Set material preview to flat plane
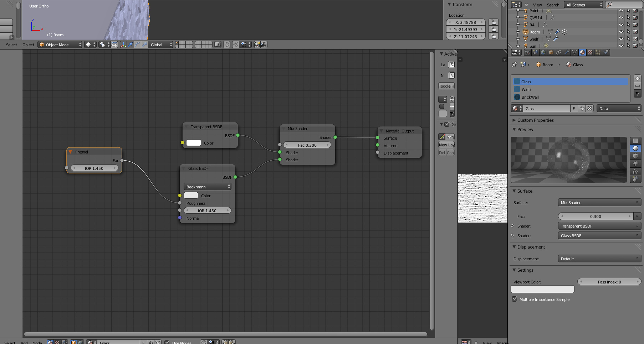Image resolution: width=644 pixels, height=344 pixels. pyautogui.click(x=635, y=140)
